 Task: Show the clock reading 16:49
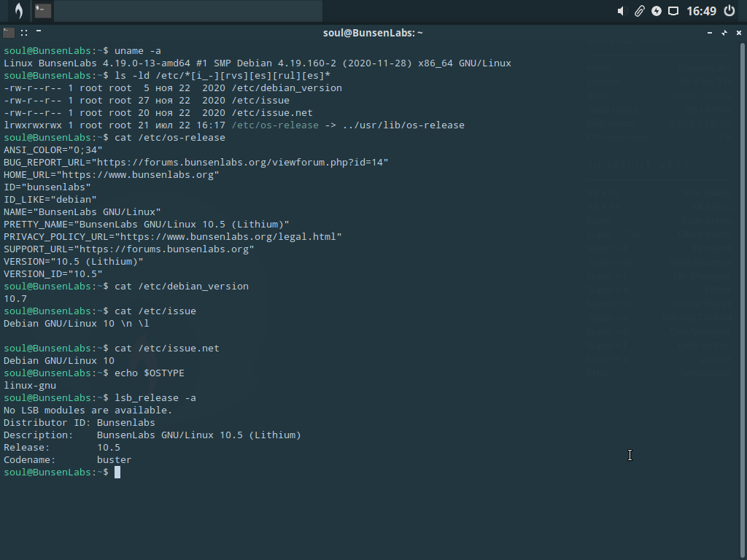point(701,11)
